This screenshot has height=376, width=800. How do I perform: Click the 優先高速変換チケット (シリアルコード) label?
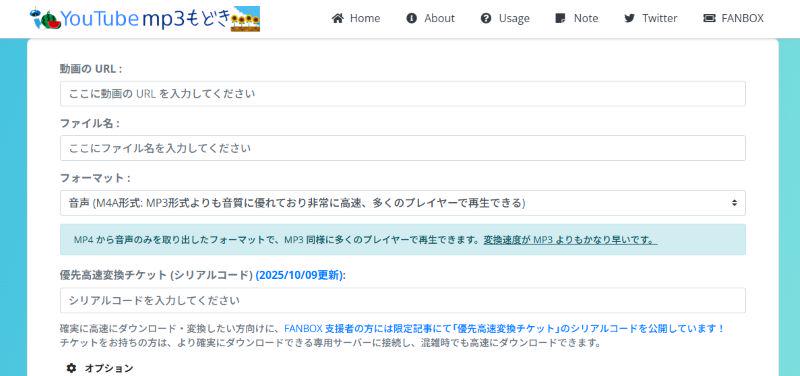click(156, 275)
